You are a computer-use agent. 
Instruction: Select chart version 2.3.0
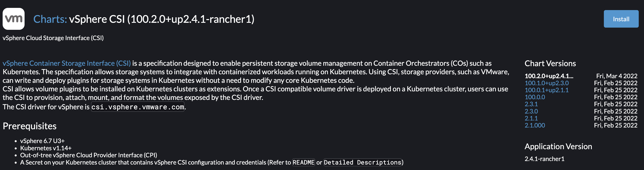pyautogui.click(x=531, y=111)
